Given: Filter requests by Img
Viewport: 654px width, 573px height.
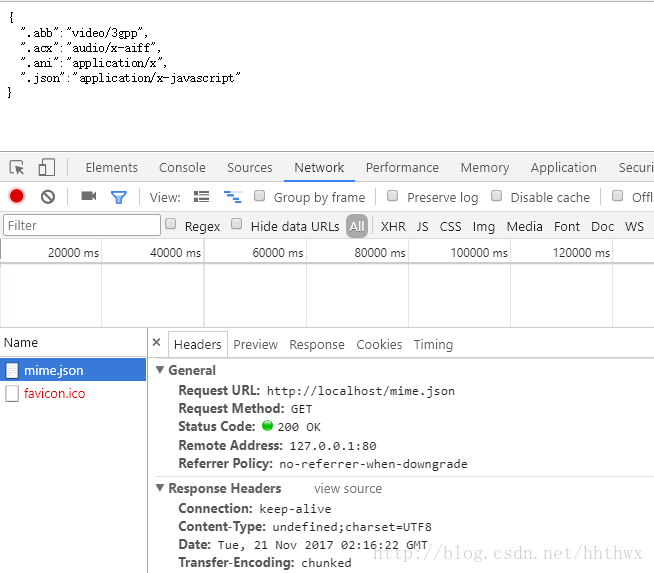Looking at the screenshot, I should (x=484, y=226).
